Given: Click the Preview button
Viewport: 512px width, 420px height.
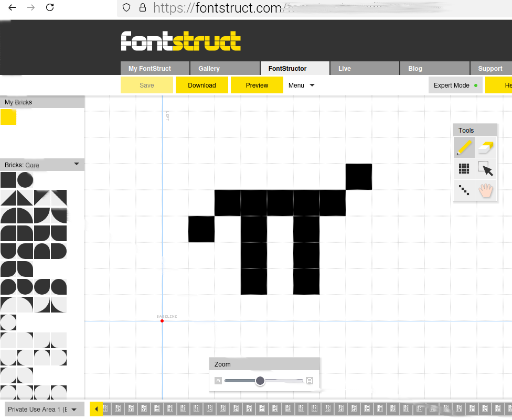Looking at the screenshot, I should pyautogui.click(x=257, y=85).
